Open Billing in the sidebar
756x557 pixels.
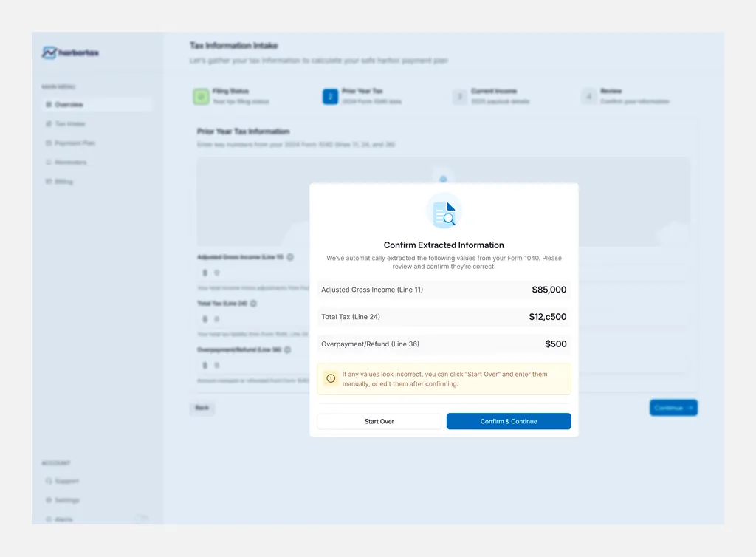point(97,182)
